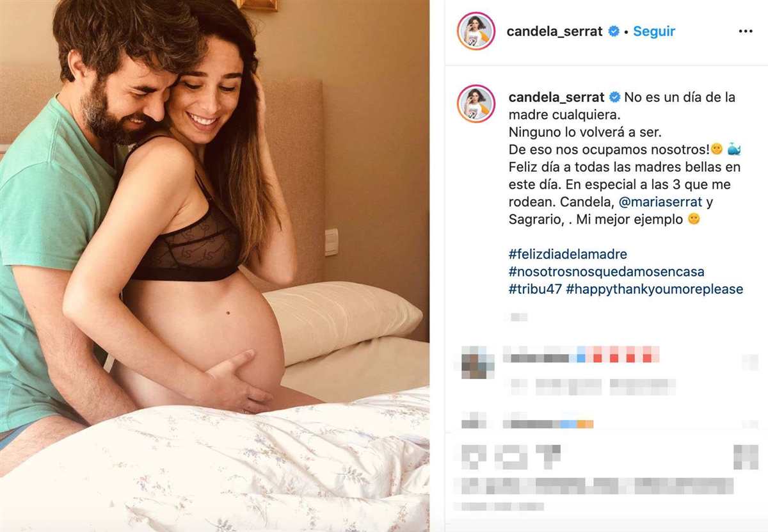This screenshot has height=532, width=768.
Task: Click the couple's maternity photo
Action: (x=214, y=266)
